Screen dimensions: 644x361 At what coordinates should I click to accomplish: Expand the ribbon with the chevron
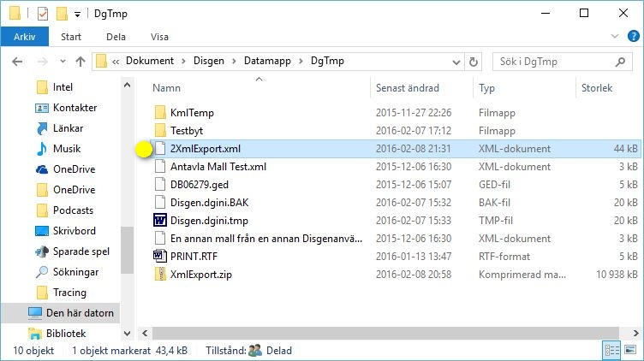[x=615, y=37]
